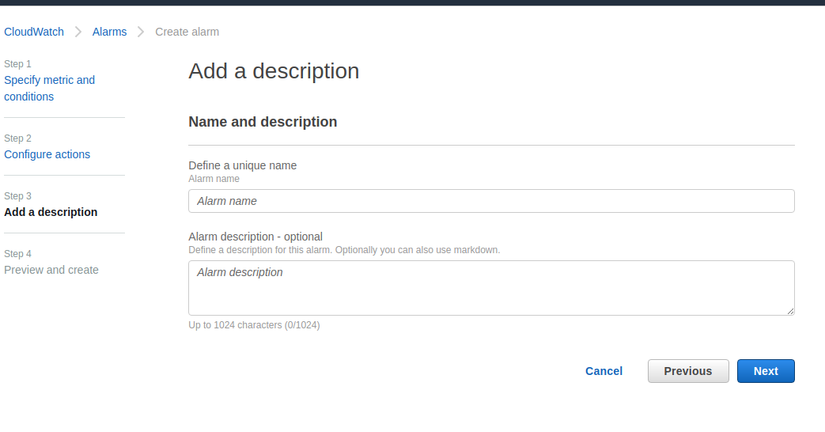Select the Add a description step

point(51,212)
